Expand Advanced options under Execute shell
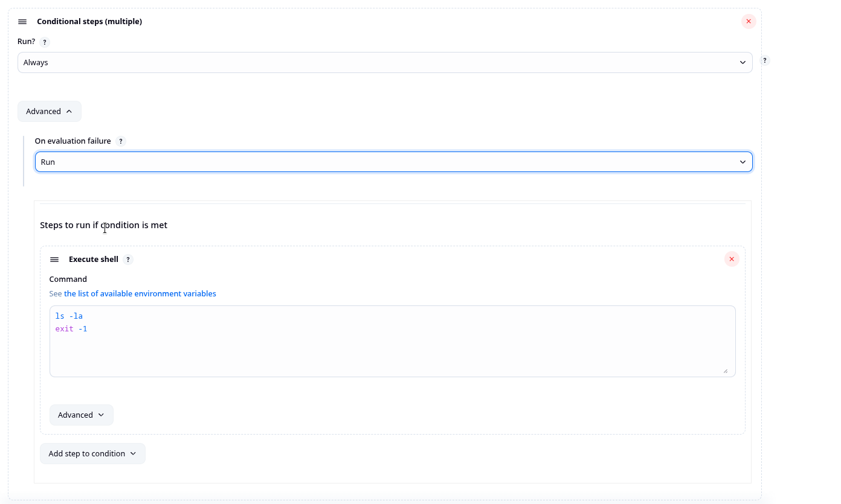The width and height of the screenshot is (841, 504). pyautogui.click(x=82, y=415)
